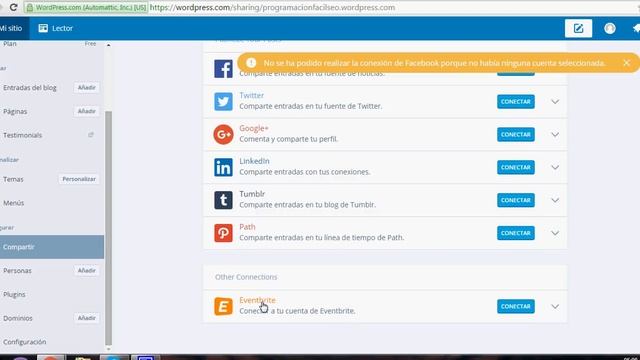The height and width of the screenshot is (360, 640).
Task: Select Compartir sidebar item
Action: pyautogui.click(x=52, y=247)
